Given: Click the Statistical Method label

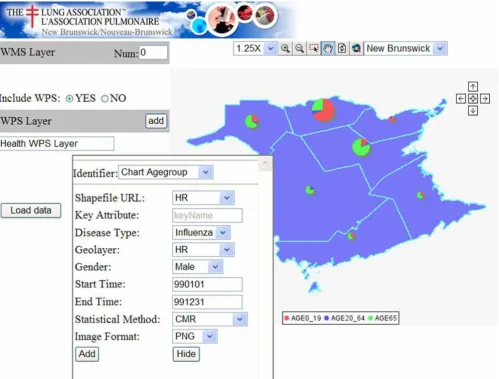Looking at the screenshot, I should point(118,319).
